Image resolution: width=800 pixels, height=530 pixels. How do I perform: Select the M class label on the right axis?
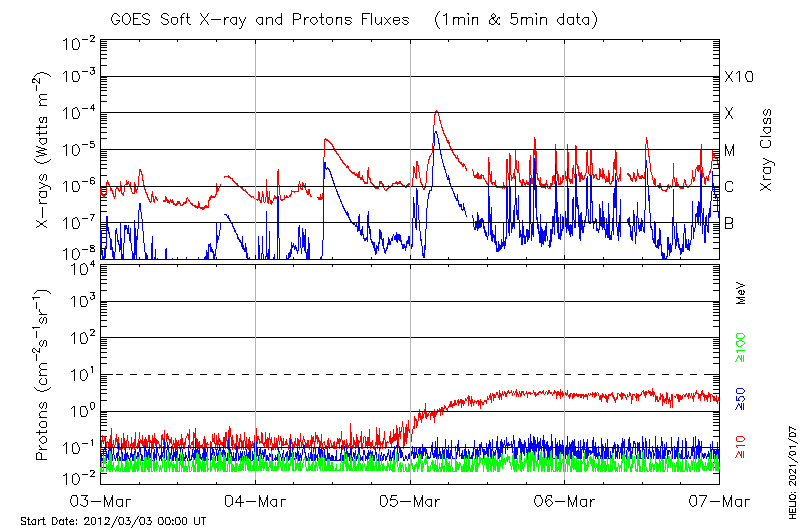pos(730,150)
